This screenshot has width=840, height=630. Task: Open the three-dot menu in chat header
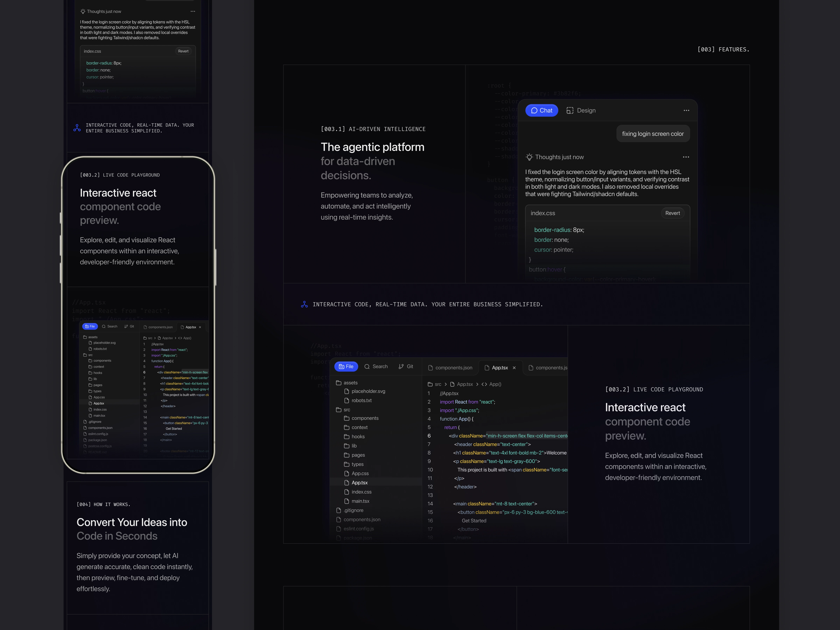pos(686,110)
